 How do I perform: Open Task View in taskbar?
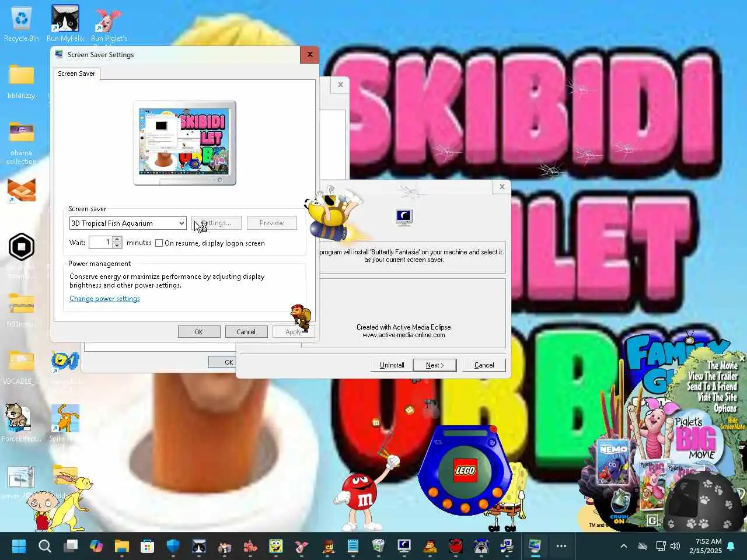pos(71,546)
